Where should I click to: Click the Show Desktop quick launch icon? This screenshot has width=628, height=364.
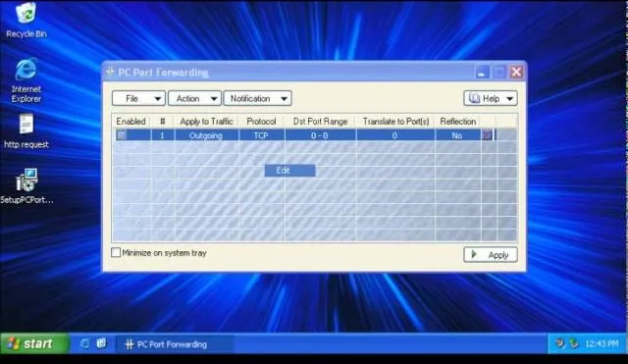(102, 343)
